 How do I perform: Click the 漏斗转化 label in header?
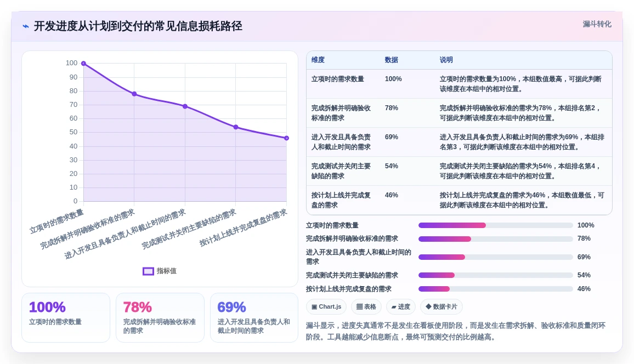point(597,24)
